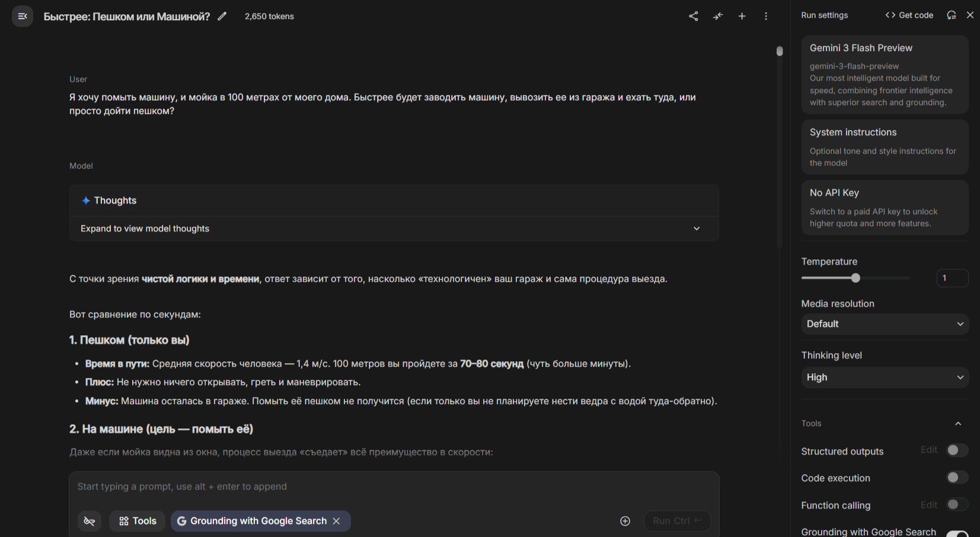Image resolution: width=980 pixels, height=537 pixels.
Task: Click the pencil icon to edit title
Action: pyautogui.click(x=222, y=17)
